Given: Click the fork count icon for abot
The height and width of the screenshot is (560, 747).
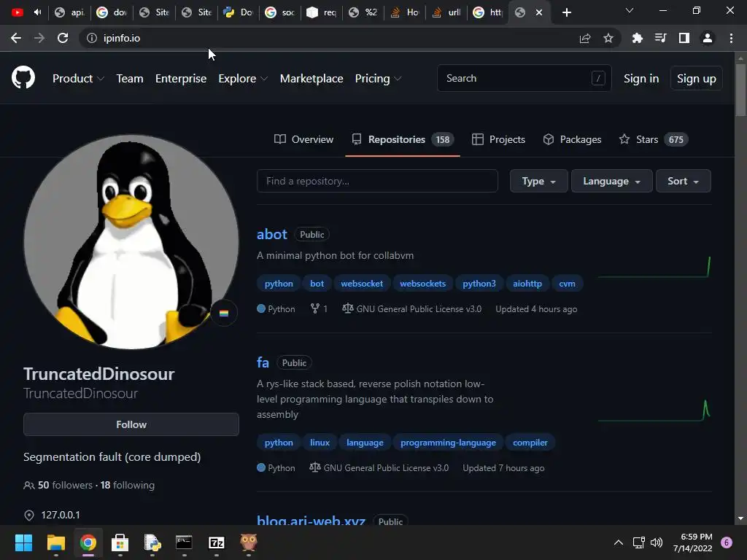Looking at the screenshot, I should (315, 308).
